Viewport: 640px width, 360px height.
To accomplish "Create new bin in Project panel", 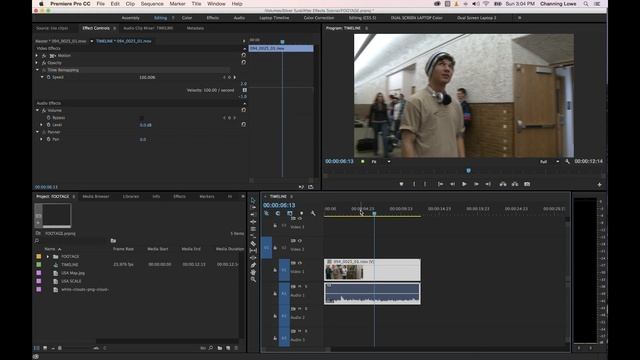I will coord(220,348).
